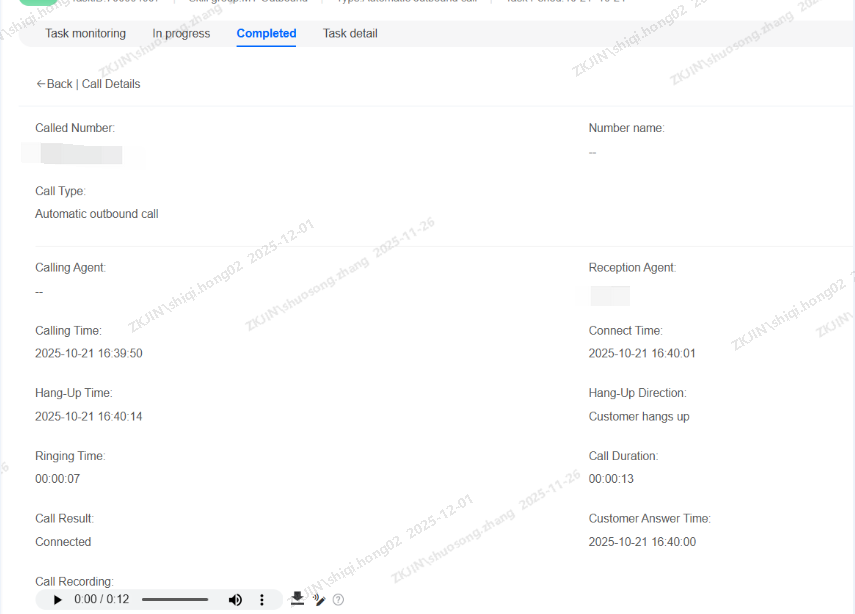The image size is (855, 614).
Task: Click the audio time display 0:00 / 0:12
Action: tap(101, 600)
